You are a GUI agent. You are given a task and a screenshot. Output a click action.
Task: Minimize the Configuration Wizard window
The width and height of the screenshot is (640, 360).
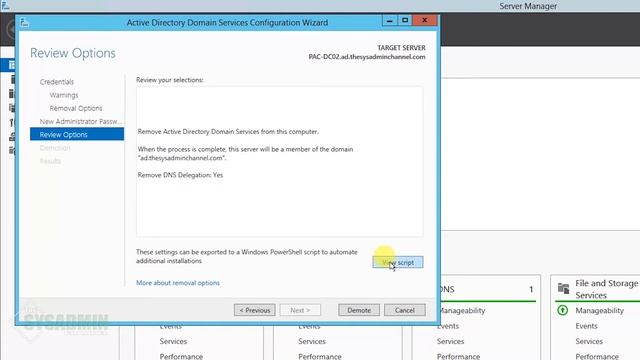pyautogui.click(x=390, y=20)
